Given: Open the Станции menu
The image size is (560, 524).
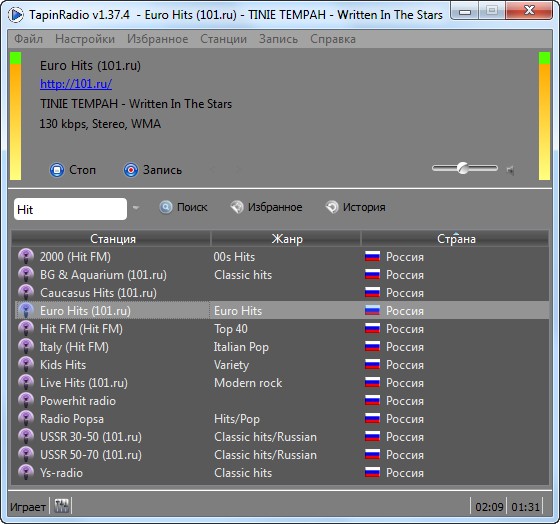Looking at the screenshot, I should 224,39.
